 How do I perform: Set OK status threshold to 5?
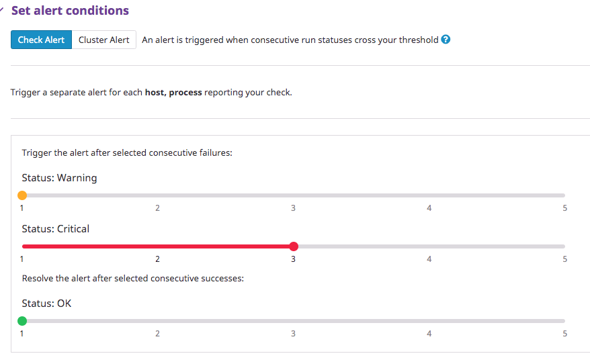564,321
